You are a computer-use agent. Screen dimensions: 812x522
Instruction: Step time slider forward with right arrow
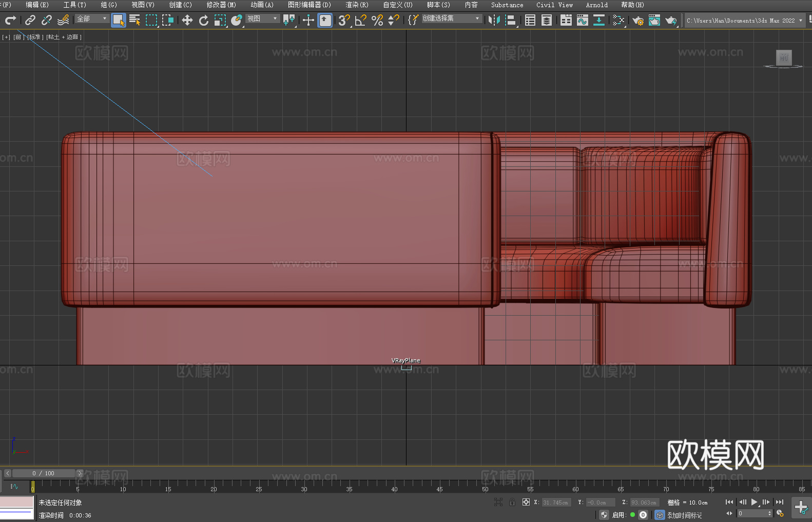click(x=80, y=473)
